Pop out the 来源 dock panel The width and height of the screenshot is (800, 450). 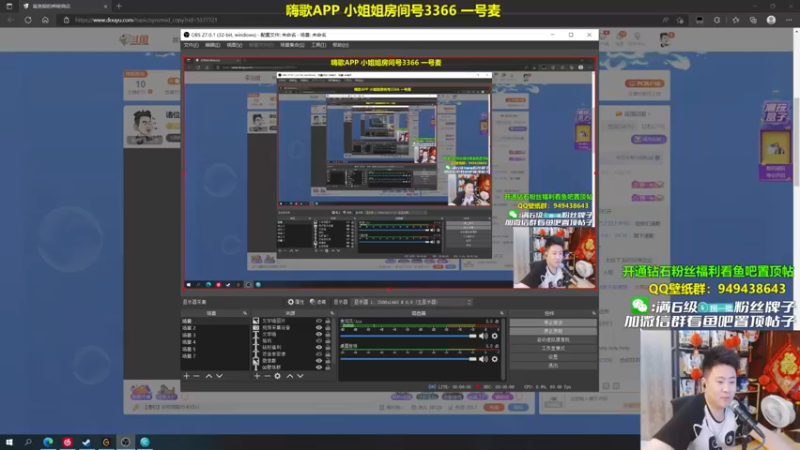[332, 313]
